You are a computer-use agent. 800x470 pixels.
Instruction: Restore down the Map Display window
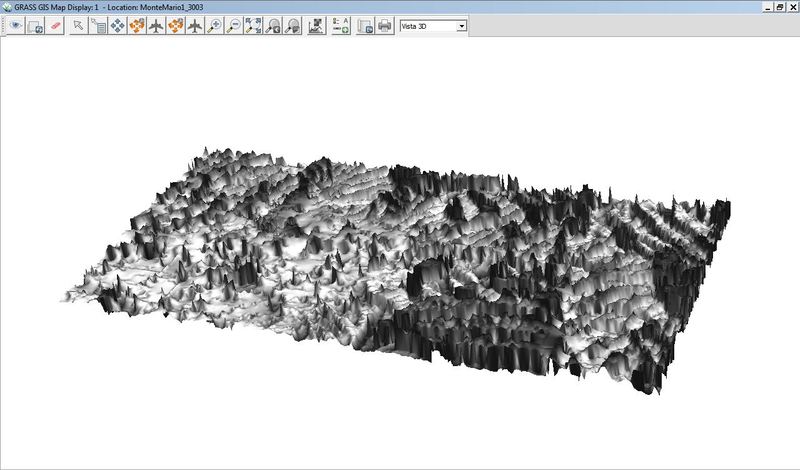pos(778,6)
